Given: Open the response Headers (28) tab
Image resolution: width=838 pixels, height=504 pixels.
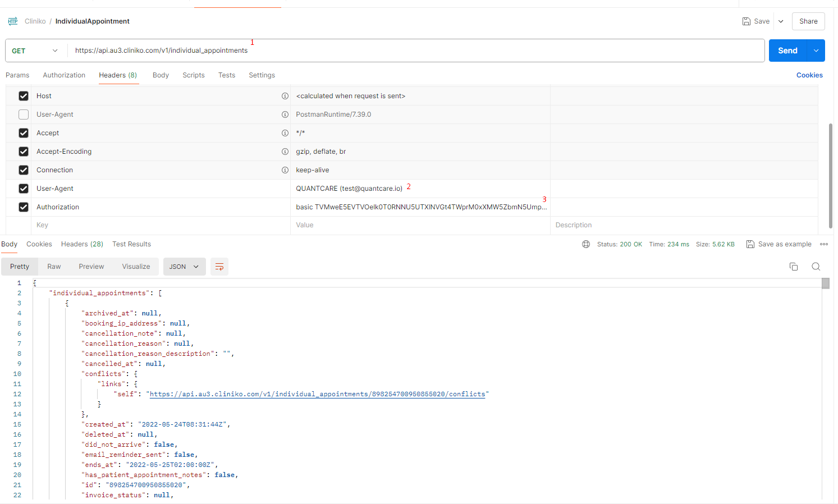Looking at the screenshot, I should (82, 244).
